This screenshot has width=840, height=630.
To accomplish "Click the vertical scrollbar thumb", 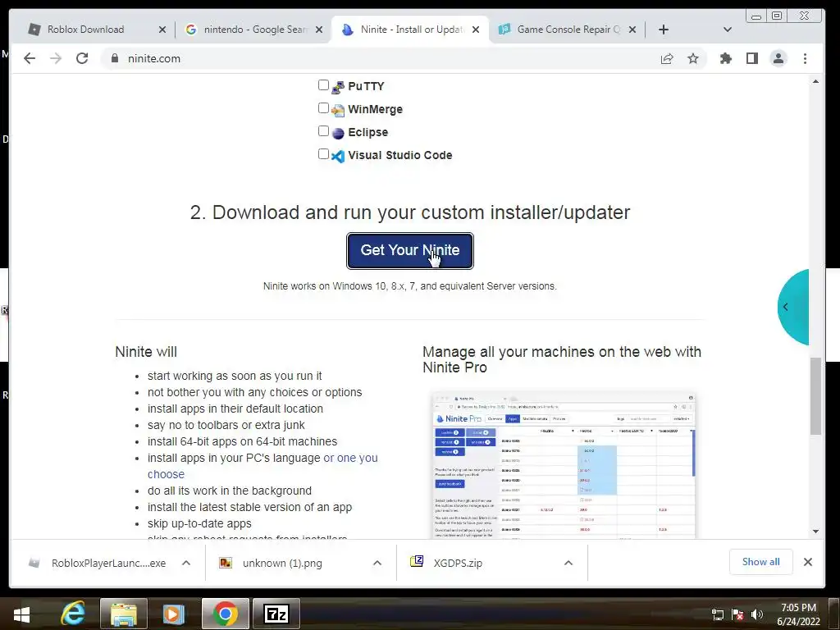I will [x=815, y=396].
